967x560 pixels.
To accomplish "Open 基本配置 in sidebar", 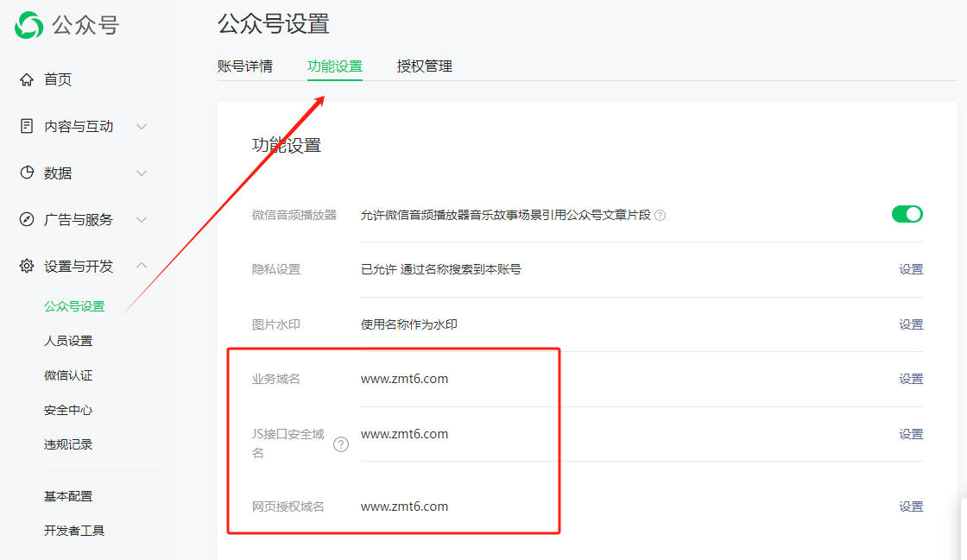I will click(68, 496).
